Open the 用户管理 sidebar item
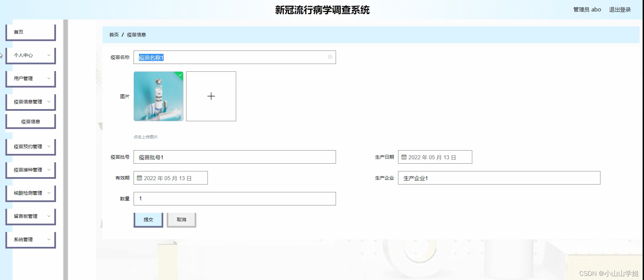Viewport: 644px width, 280px height. 31,78
